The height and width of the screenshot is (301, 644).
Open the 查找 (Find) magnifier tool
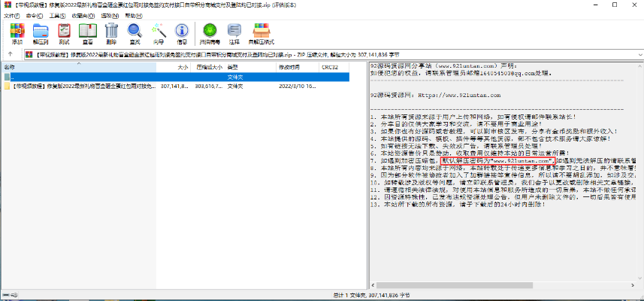click(x=135, y=34)
